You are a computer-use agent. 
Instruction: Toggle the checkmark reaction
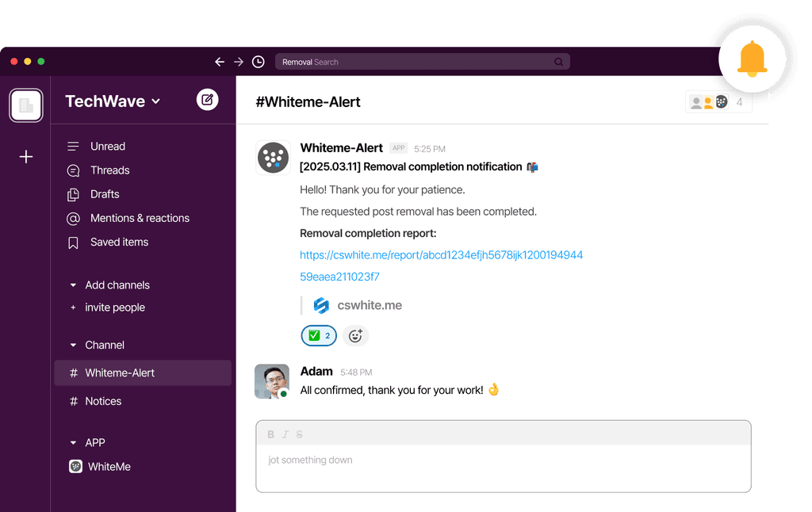click(x=319, y=335)
